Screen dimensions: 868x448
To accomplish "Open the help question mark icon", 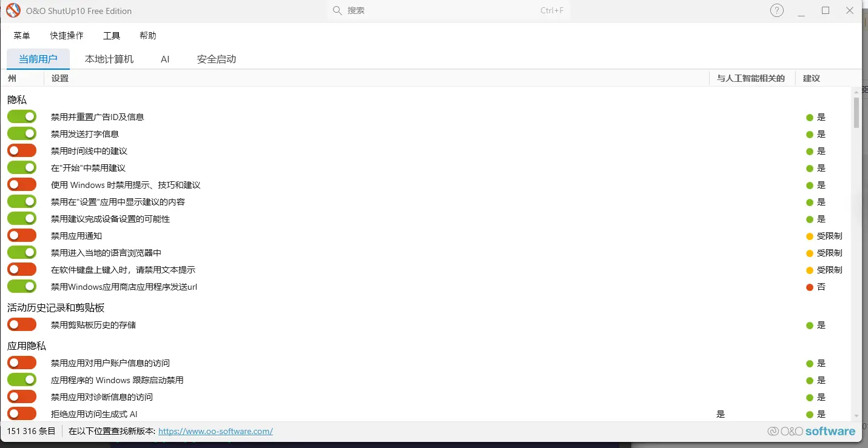I will pos(777,10).
